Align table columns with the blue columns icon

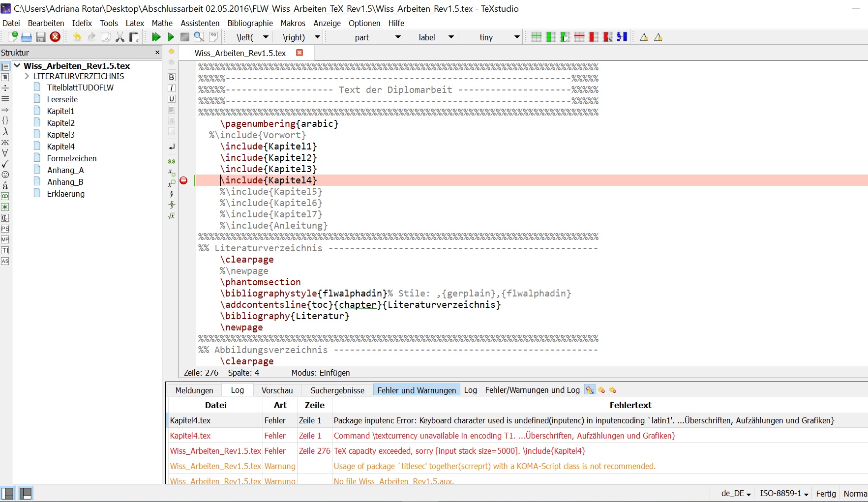point(622,37)
